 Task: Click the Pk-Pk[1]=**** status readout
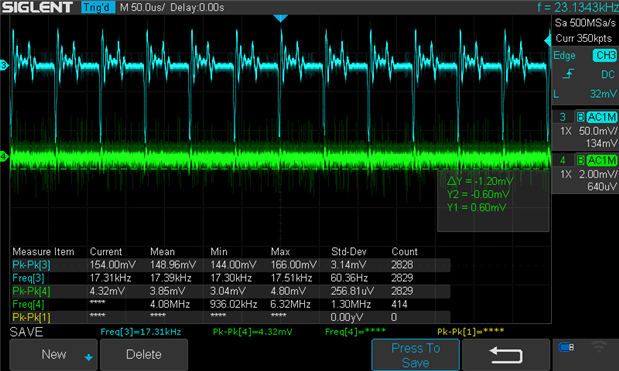click(470, 332)
